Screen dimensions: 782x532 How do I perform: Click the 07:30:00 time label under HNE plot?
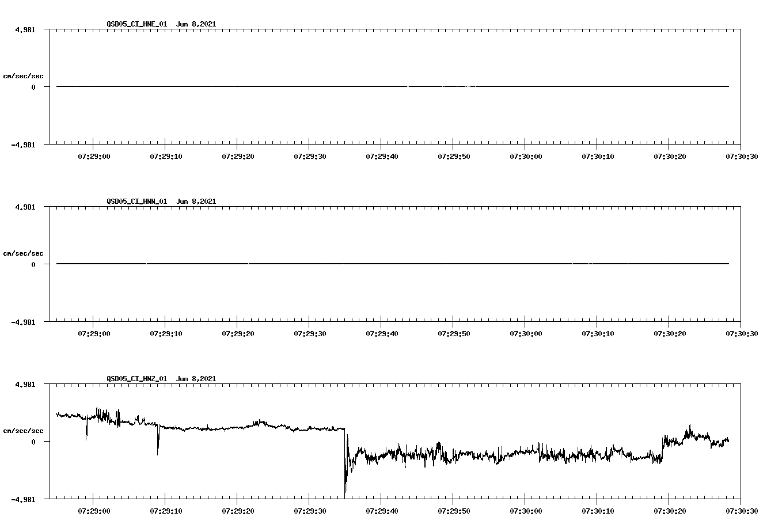pyautogui.click(x=526, y=156)
